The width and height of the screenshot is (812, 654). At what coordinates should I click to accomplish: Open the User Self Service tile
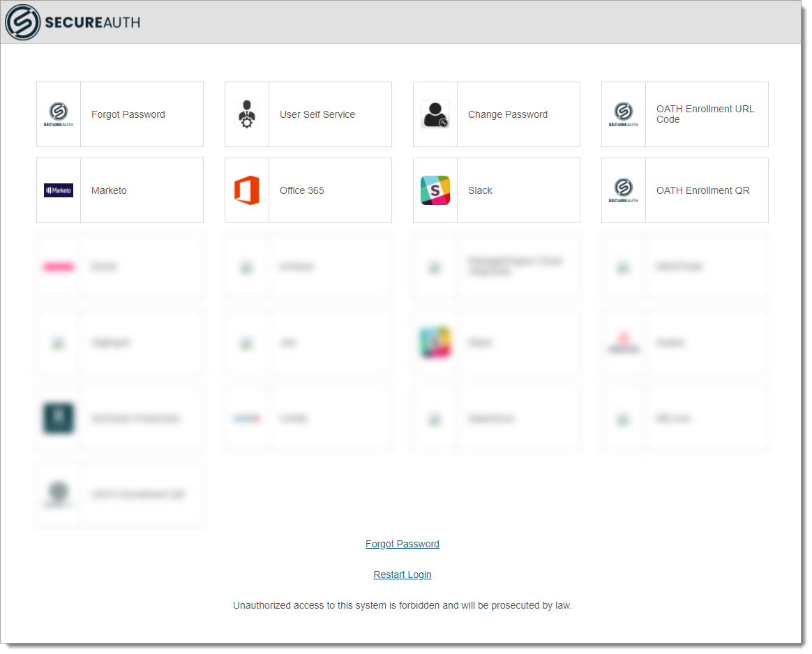click(x=308, y=114)
